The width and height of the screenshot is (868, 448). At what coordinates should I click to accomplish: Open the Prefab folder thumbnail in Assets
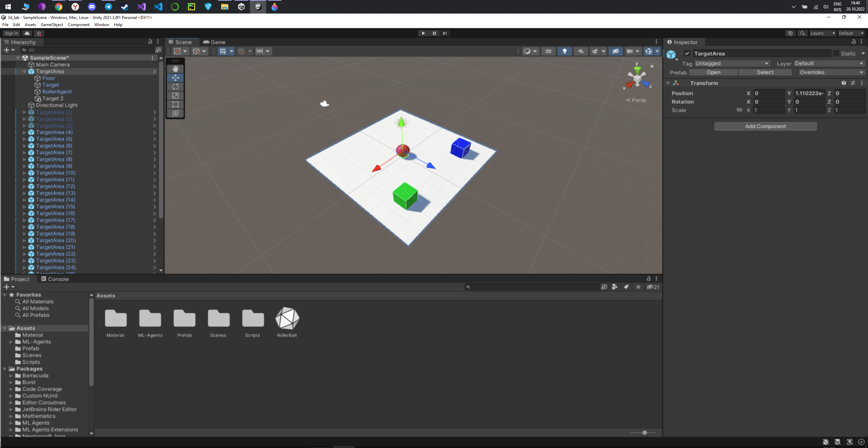click(184, 319)
